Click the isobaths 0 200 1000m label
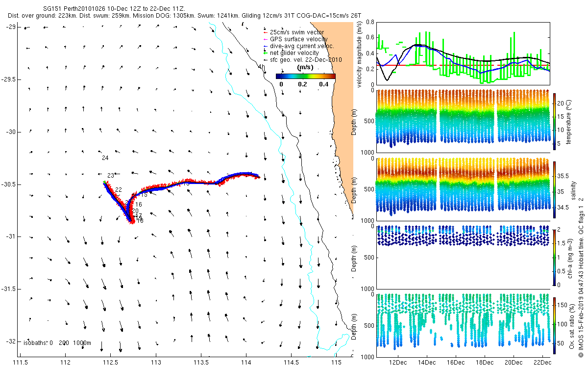Viewport: 588px width, 368px height. coord(57,343)
